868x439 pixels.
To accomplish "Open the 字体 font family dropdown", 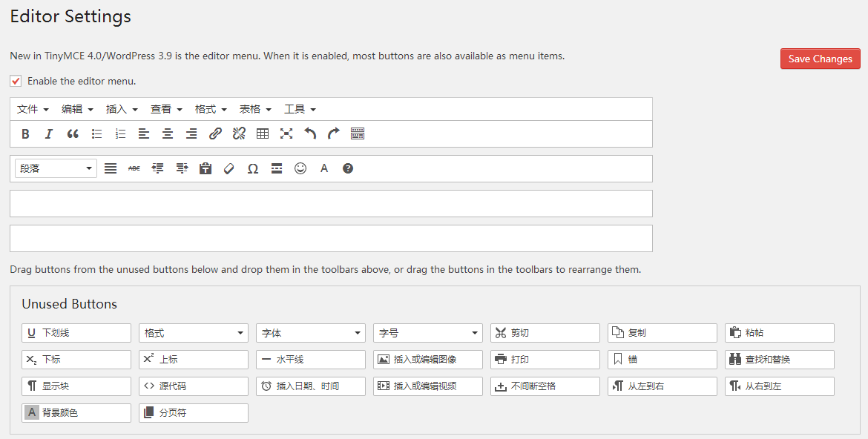I will point(310,332).
